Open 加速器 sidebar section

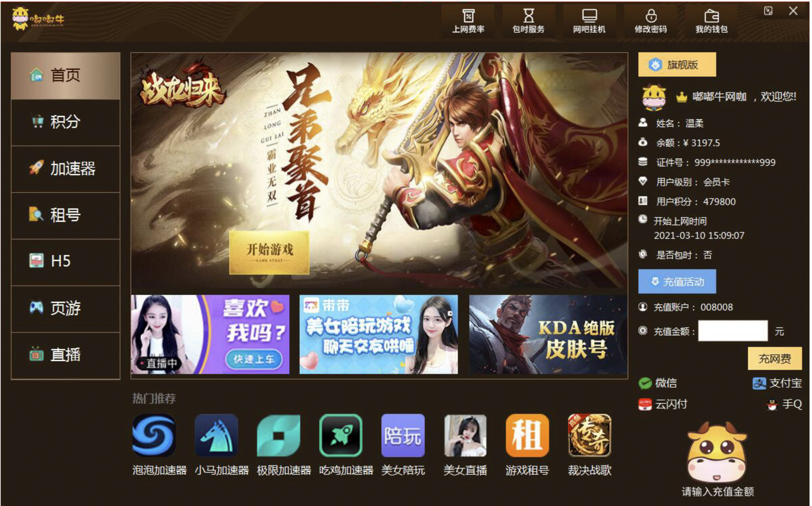tap(65, 169)
